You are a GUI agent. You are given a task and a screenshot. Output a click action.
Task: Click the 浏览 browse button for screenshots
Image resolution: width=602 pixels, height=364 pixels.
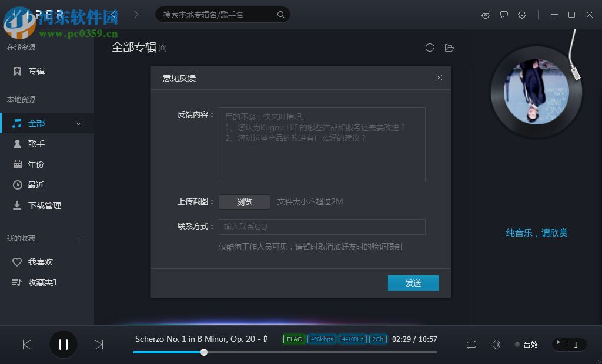244,202
